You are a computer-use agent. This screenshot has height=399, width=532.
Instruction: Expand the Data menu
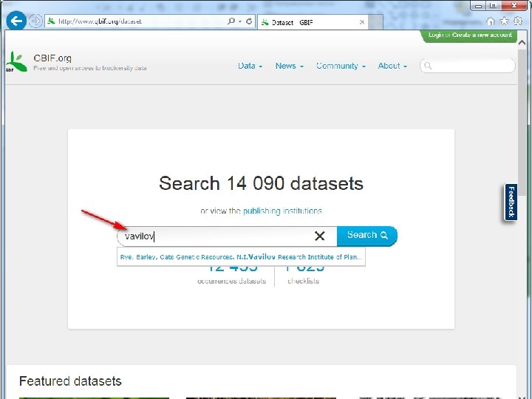click(x=250, y=66)
